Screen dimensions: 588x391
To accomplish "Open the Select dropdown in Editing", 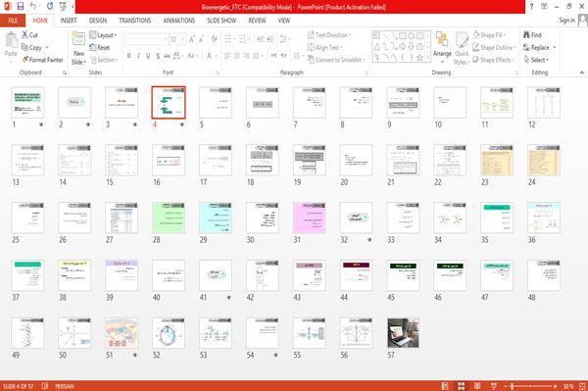I will [x=536, y=60].
